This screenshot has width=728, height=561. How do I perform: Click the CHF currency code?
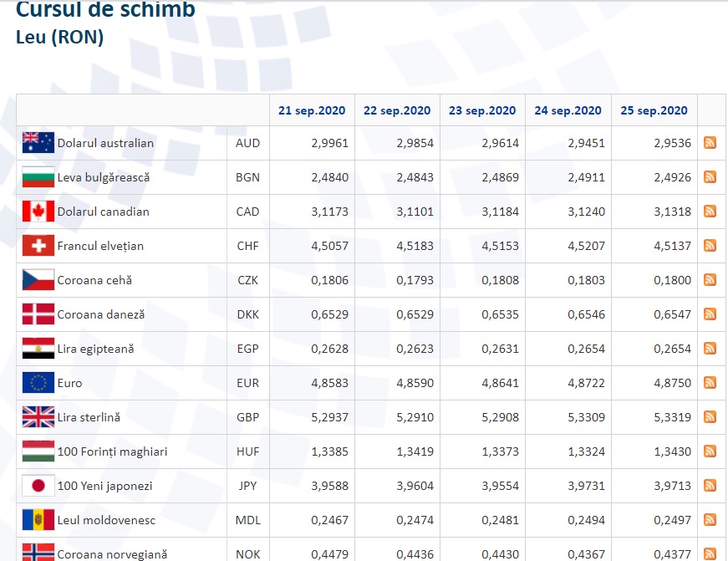[x=248, y=246]
